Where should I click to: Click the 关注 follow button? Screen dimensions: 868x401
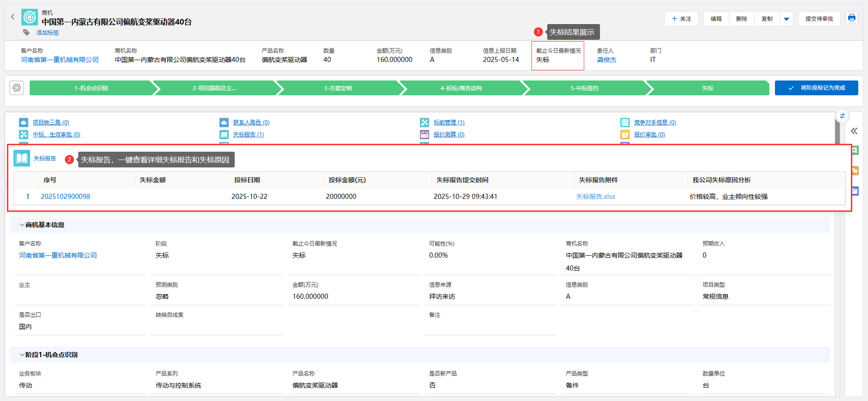(x=681, y=19)
